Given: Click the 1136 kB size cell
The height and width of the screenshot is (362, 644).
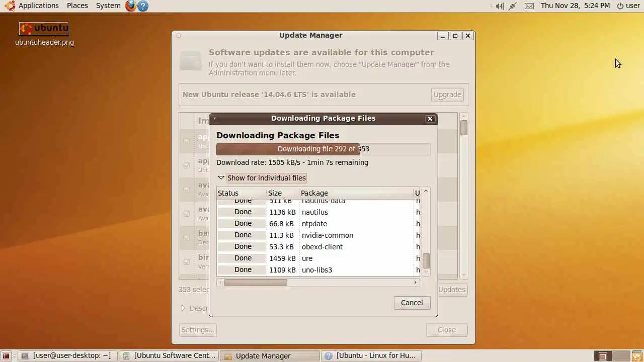Looking at the screenshot, I should pyautogui.click(x=282, y=212).
